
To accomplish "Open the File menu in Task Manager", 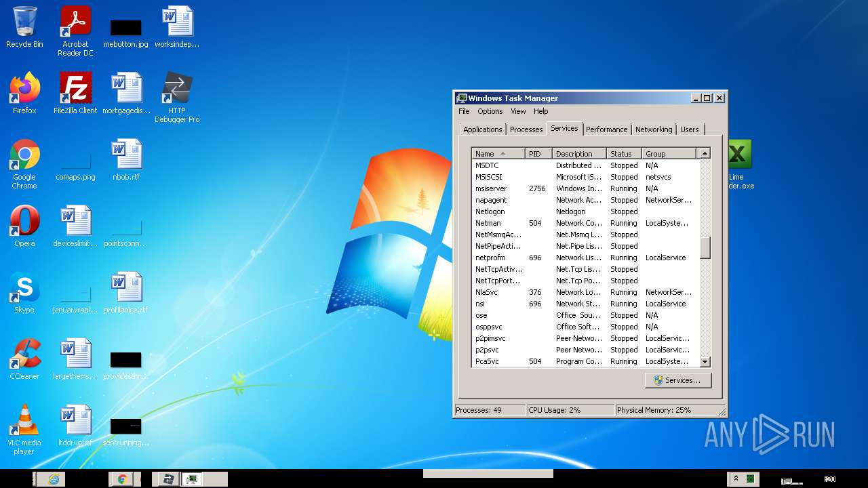I will 464,111.
